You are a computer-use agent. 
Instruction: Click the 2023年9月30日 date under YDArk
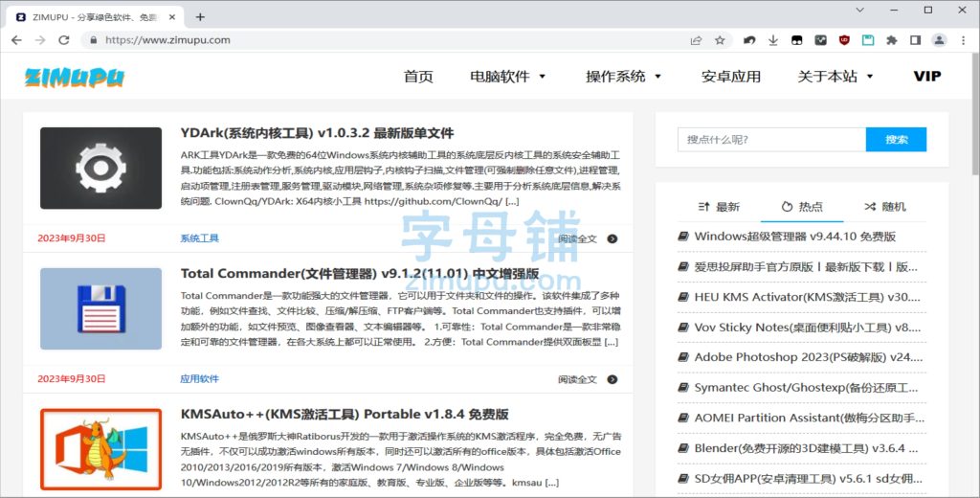(71, 238)
